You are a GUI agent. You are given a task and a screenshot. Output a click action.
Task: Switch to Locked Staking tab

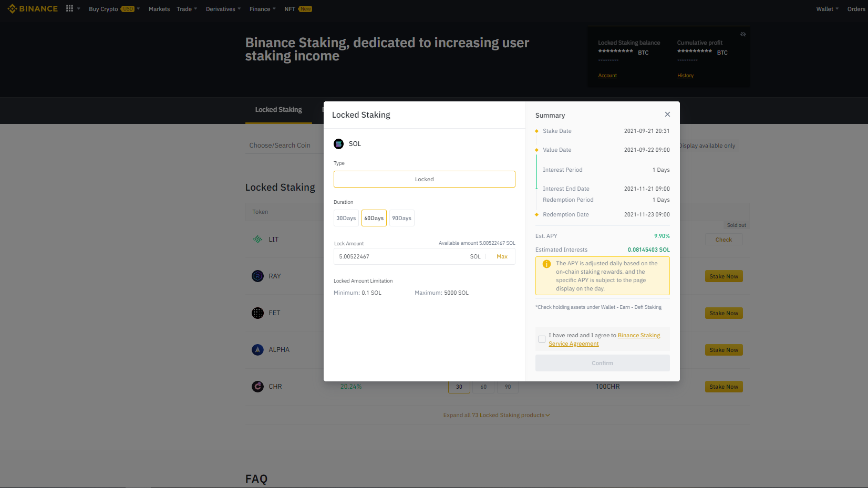click(278, 110)
